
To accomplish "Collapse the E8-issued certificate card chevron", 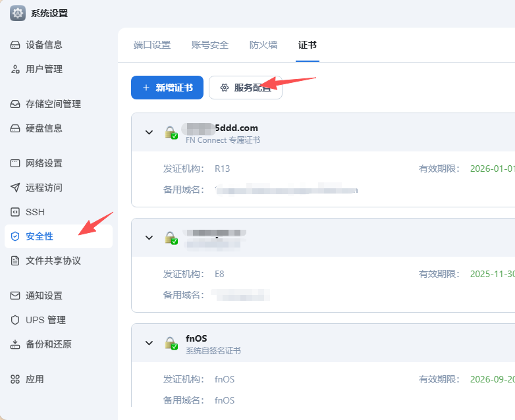I will 149,238.
